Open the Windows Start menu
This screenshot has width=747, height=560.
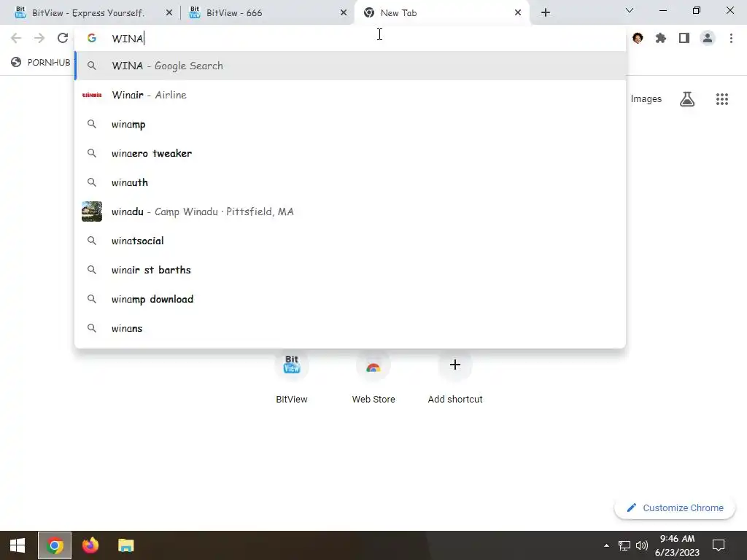point(18,545)
